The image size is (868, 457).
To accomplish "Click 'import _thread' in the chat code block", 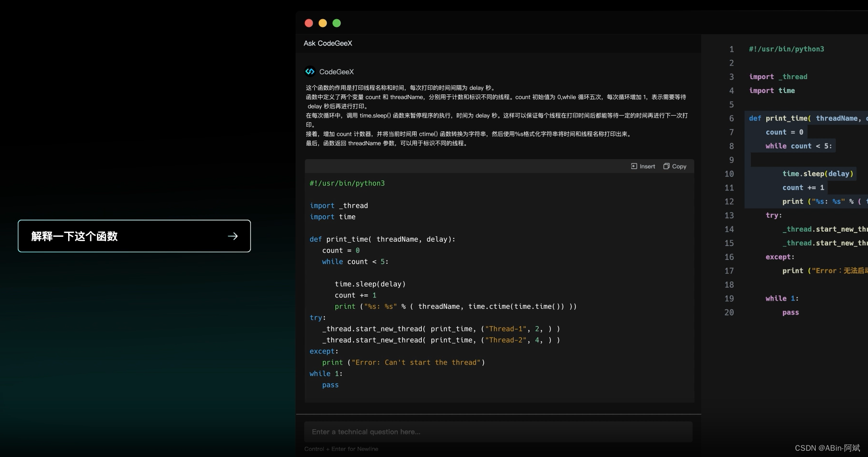I will tap(339, 206).
